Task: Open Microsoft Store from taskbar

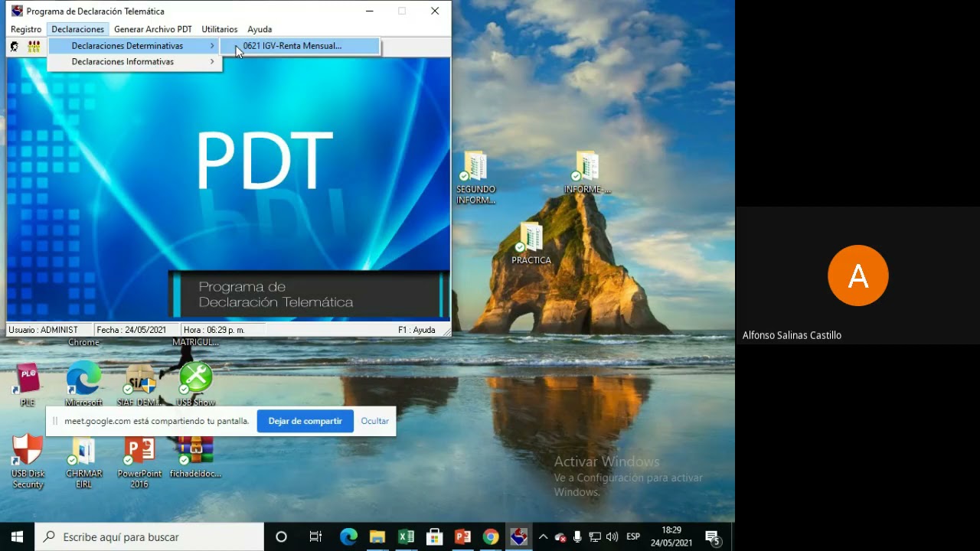Action: click(x=434, y=537)
